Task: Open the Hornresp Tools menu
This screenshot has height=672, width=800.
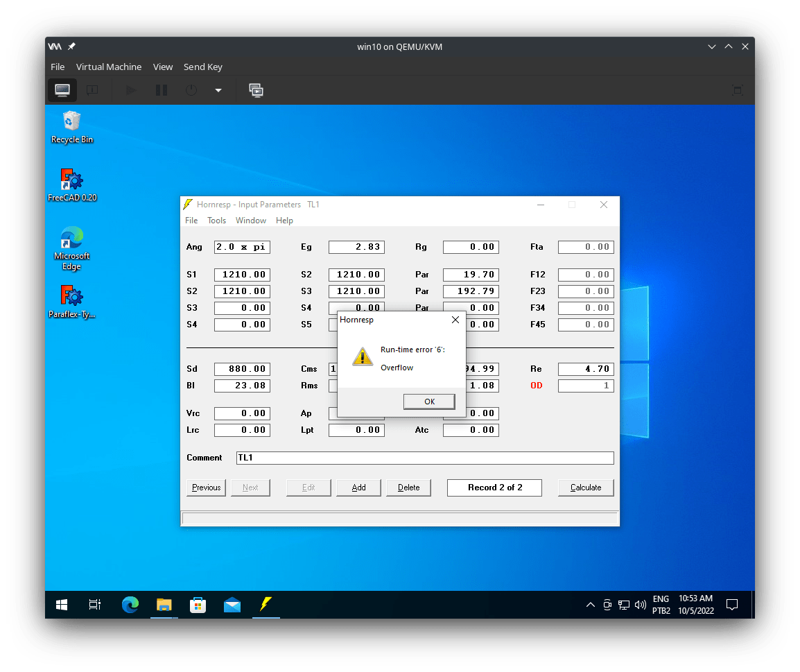Action: tap(216, 221)
